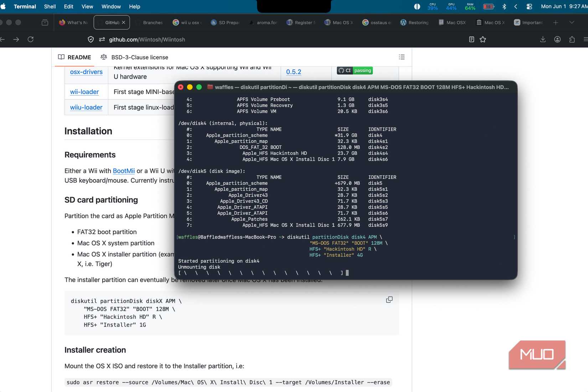Screen dimensions: 588x392
Task: Switch to the Restoring browser tab
Action: tap(414, 22)
